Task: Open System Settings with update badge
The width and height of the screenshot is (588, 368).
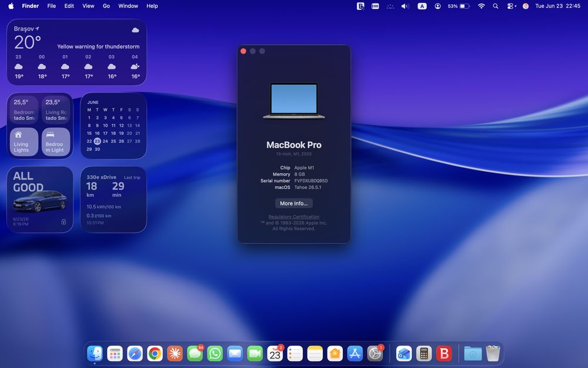Action: pyautogui.click(x=375, y=353)
